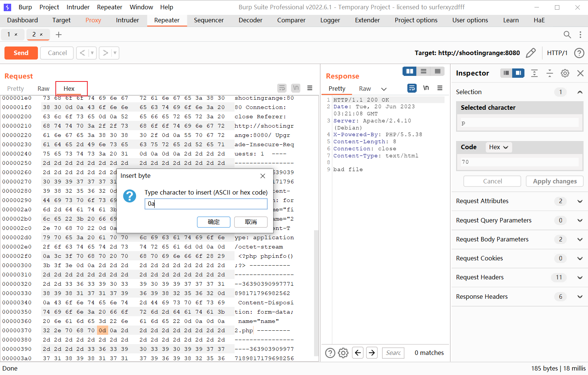Viewport: 588px width, 375px height.
Task: Open the search icon in tab bar
Action: (567, 35)
